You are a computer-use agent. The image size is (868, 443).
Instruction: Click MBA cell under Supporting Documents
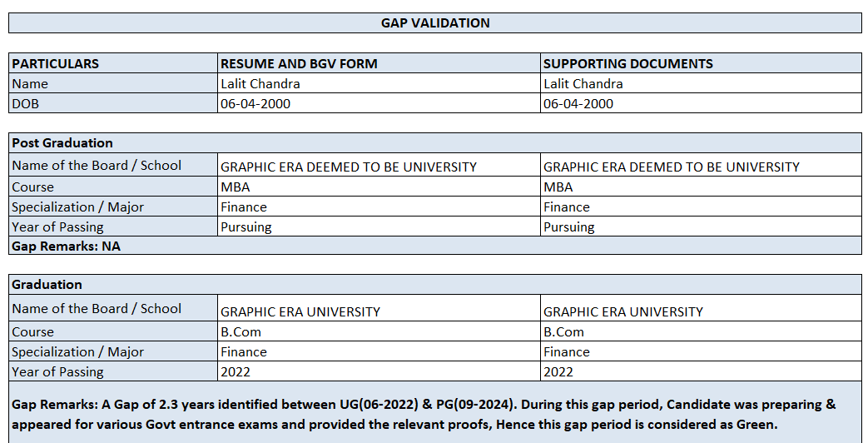(x=558, y=187)
